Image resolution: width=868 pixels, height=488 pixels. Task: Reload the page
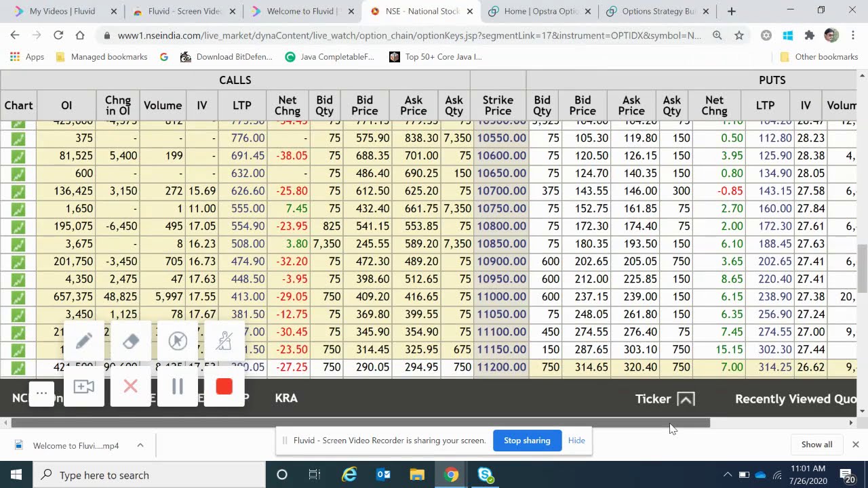coord(58,35)
